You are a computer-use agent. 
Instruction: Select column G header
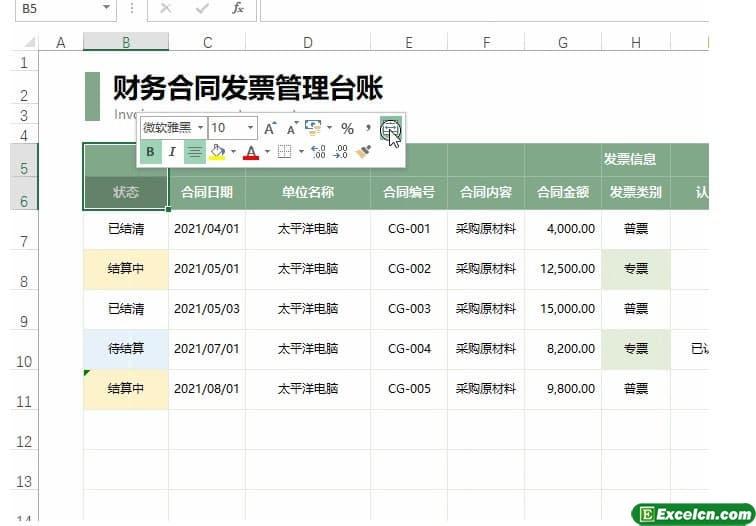point(563,42)
